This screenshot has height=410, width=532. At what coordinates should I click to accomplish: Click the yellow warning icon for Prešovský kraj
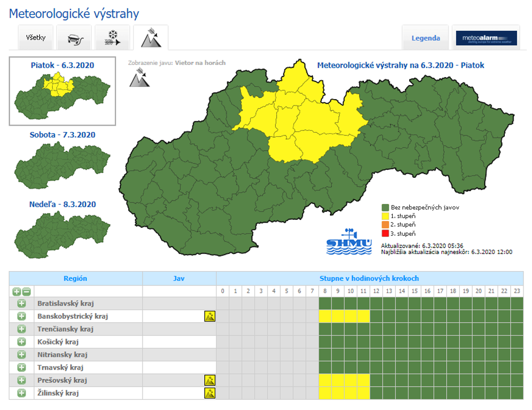click(x=210, y=380)
